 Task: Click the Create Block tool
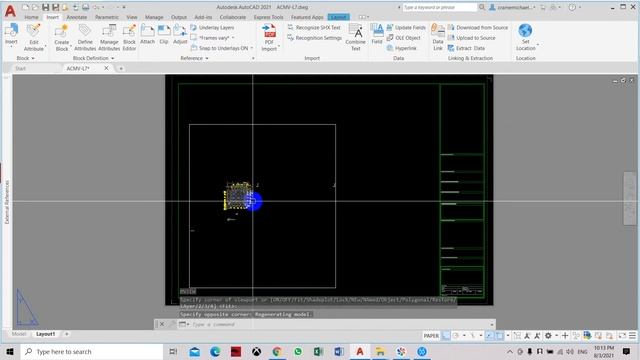coord(62,38)
